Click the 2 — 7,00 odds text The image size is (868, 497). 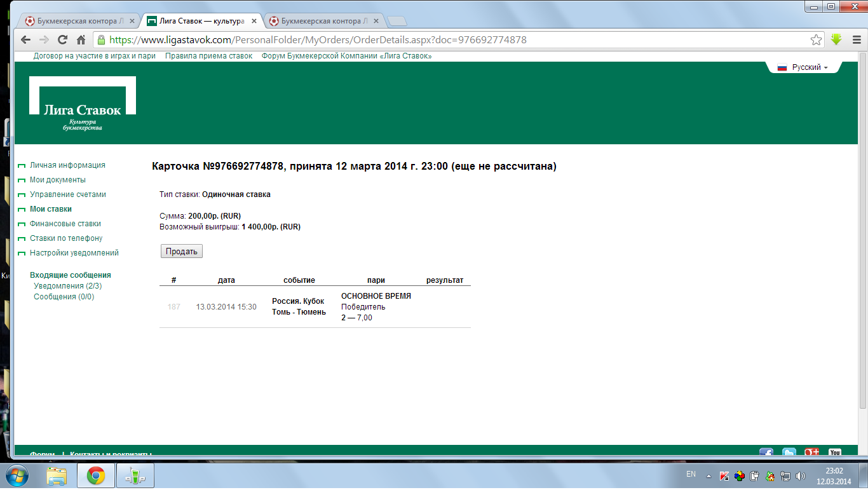pyautogui.click(x=356, y=318)
